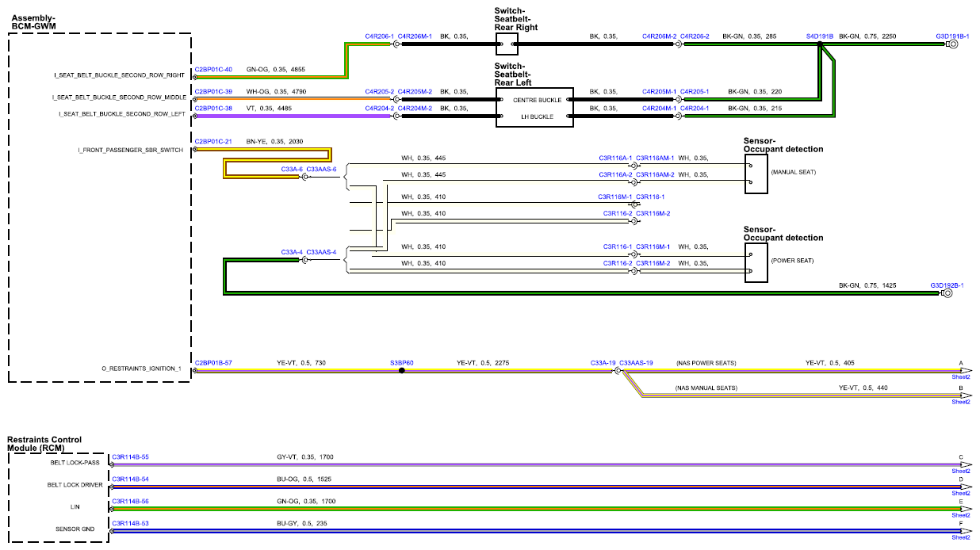Screen dimensions: 980x550
Task: Click connector label C33AAS-19
Action: 637,362
